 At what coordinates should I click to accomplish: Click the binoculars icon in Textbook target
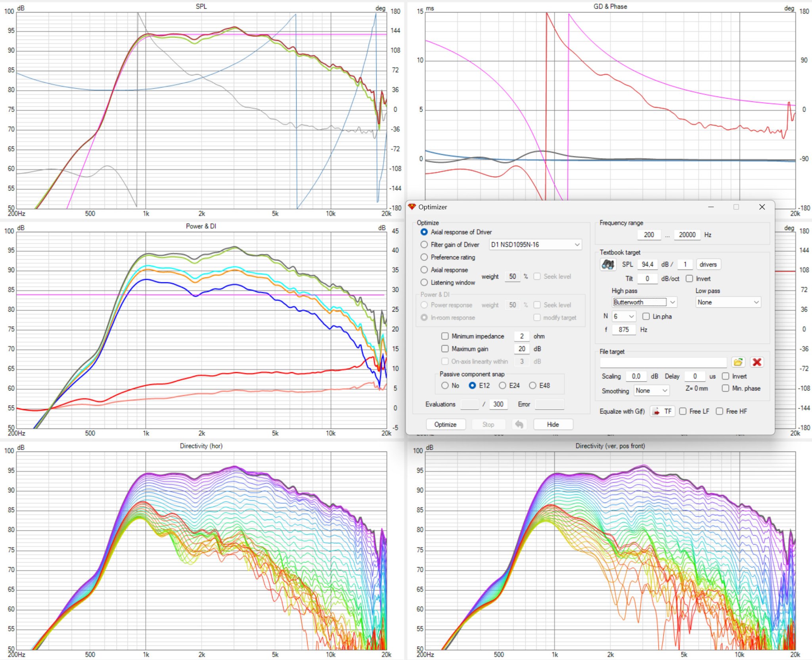point(607,264)
